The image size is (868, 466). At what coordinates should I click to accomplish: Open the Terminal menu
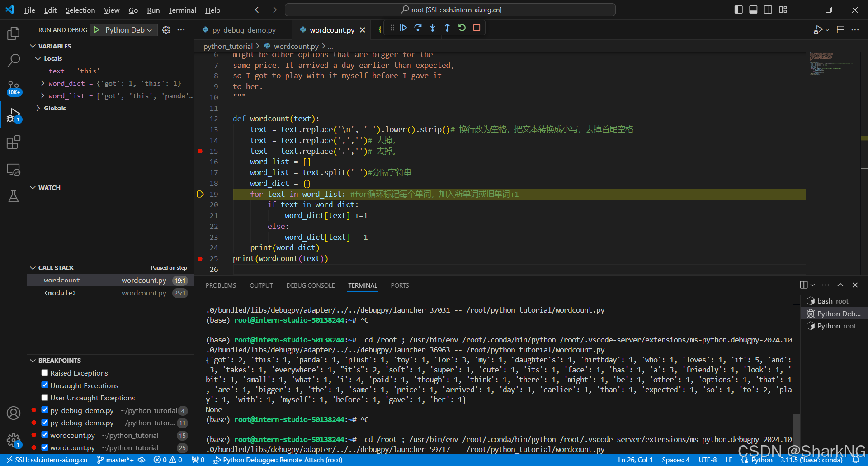pyautogui.click(x=182, y=10)
